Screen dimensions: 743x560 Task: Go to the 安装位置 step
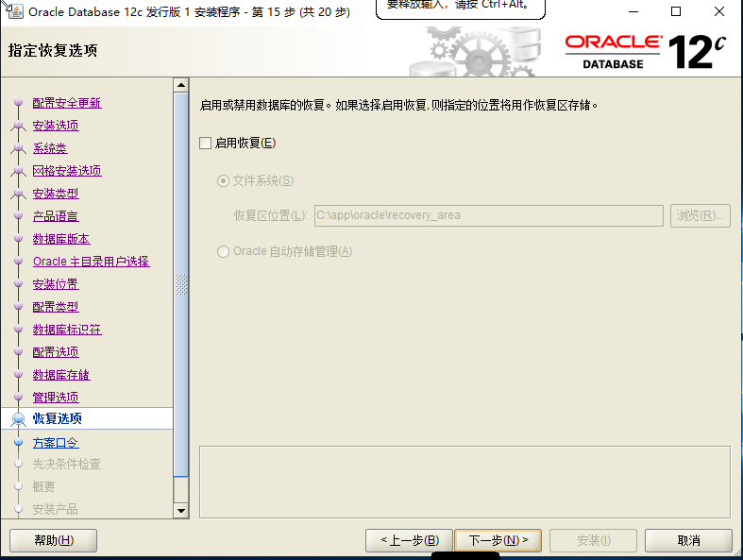point(56,284)
